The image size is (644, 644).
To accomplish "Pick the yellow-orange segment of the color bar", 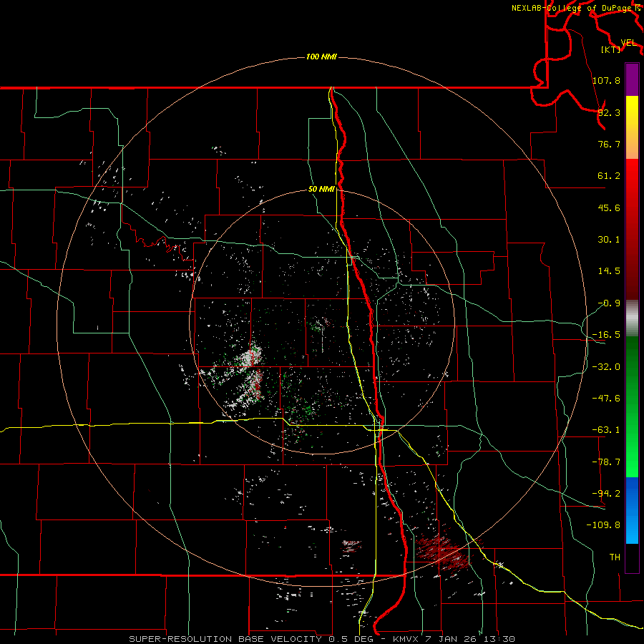I will (x=632, y=127).
